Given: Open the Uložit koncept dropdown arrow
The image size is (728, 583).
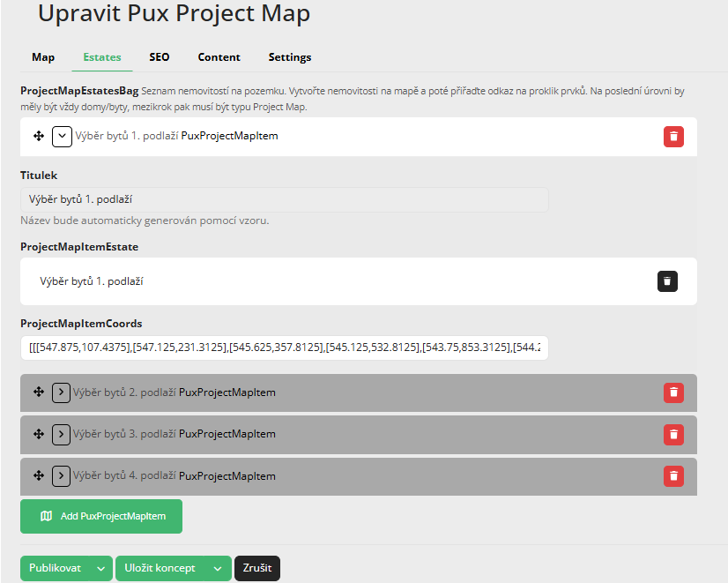Looking at the screenshot, I should [218, 568].
